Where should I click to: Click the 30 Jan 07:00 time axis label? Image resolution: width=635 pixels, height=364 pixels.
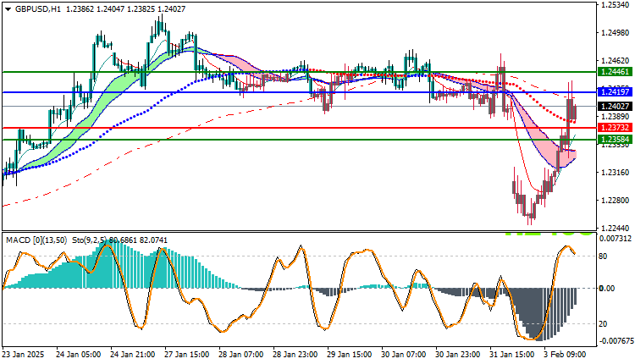[x=404, y=355]
